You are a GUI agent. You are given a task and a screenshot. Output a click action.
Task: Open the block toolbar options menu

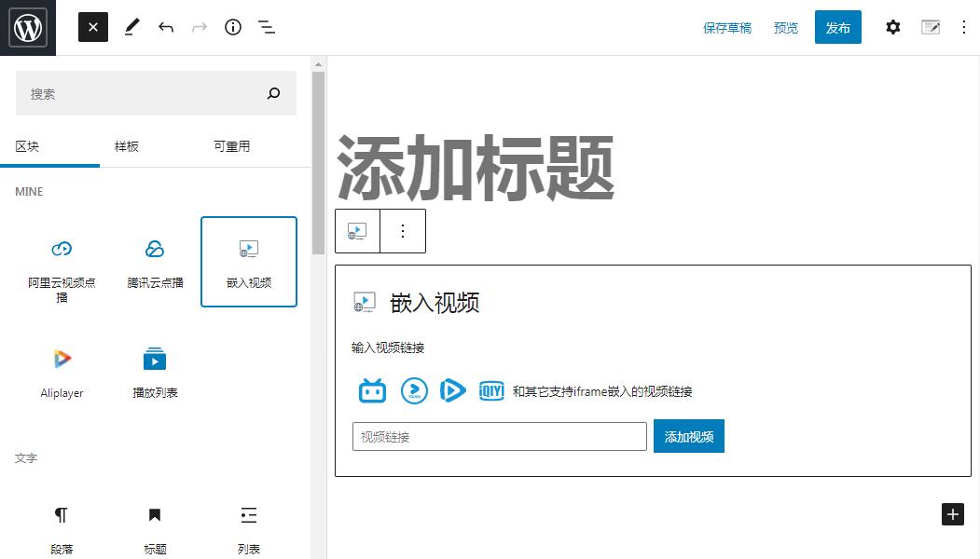coord(403,231)
